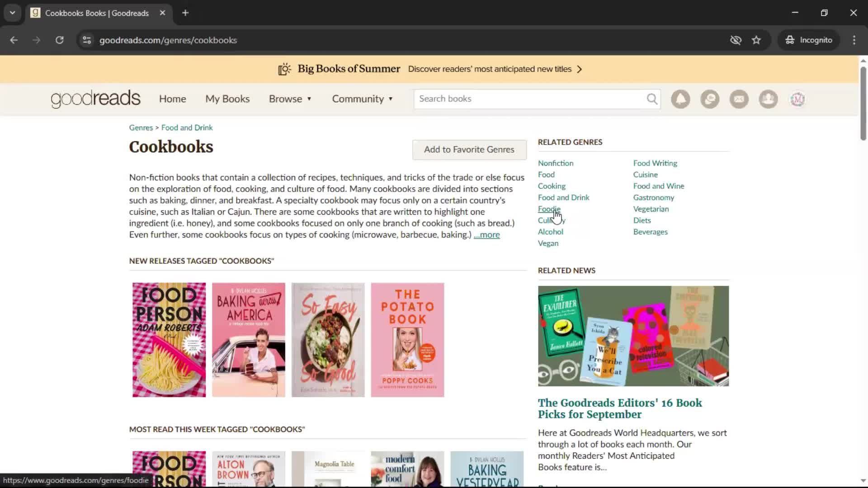
Task: Click the third-party cookies blocked eye icon
Action: coord(736,40)
